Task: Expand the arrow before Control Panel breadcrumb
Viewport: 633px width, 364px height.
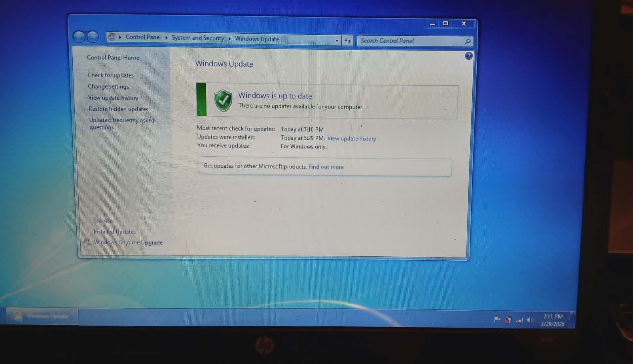Action: coord(120,37)
